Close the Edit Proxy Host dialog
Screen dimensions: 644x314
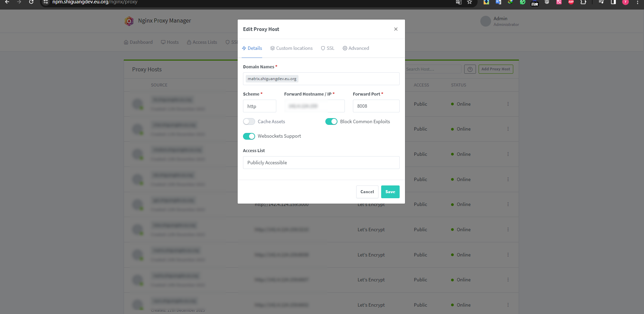pos(396,29)
